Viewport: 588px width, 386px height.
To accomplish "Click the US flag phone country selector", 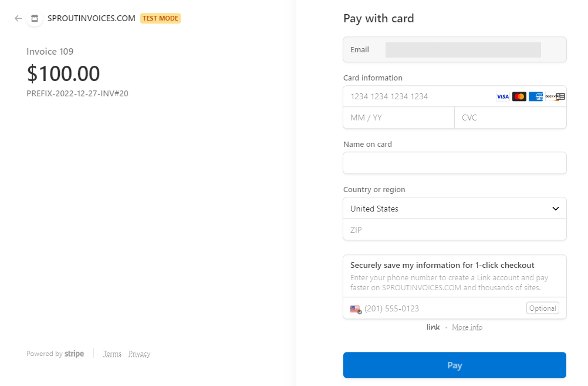I will tap(356, 309).
